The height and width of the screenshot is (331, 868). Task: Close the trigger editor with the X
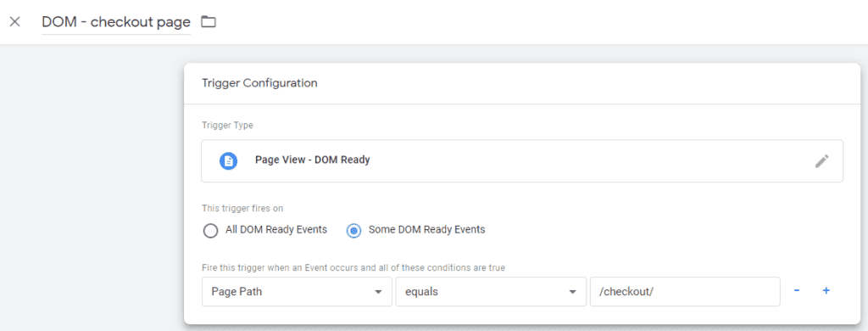tap(15, 22)
